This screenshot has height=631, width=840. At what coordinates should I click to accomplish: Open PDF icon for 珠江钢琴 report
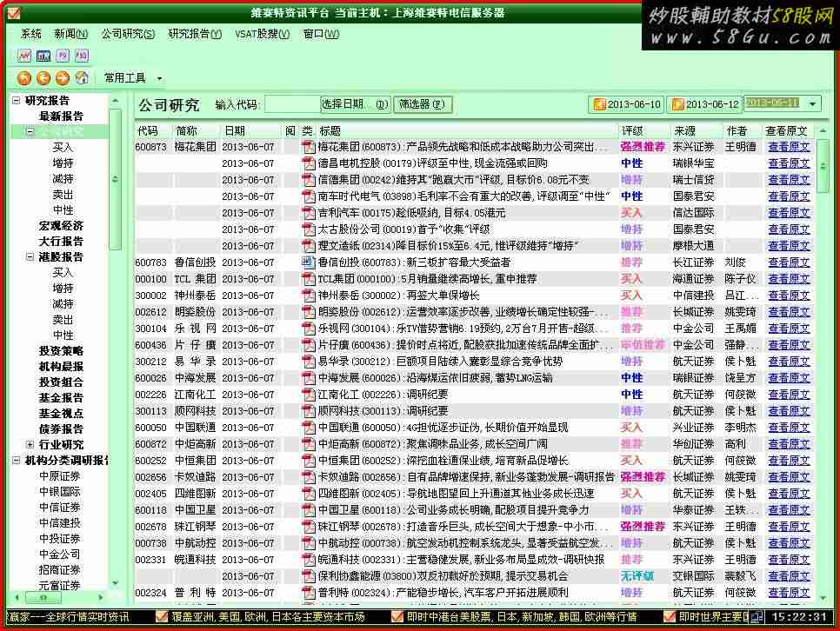(309, 527)
